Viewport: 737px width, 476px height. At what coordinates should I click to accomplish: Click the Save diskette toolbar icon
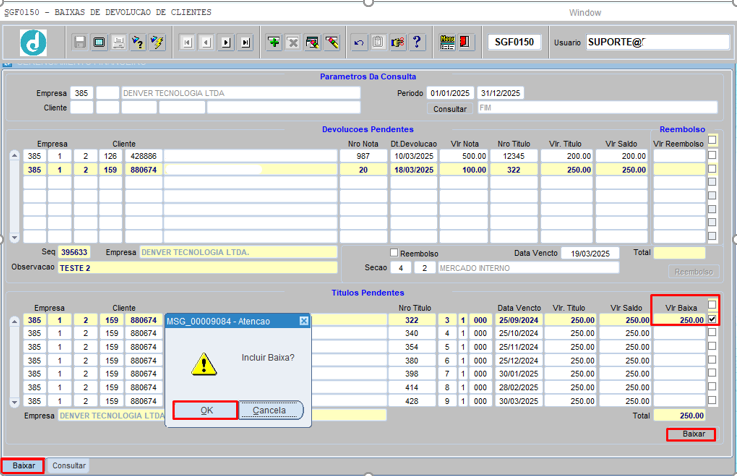[x=80, y=42]
